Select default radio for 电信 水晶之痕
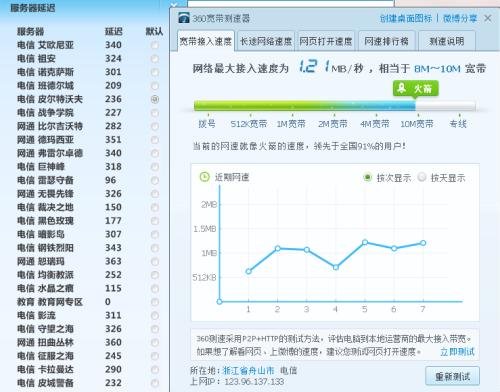The image size is (500, 392). coord(155,288)
